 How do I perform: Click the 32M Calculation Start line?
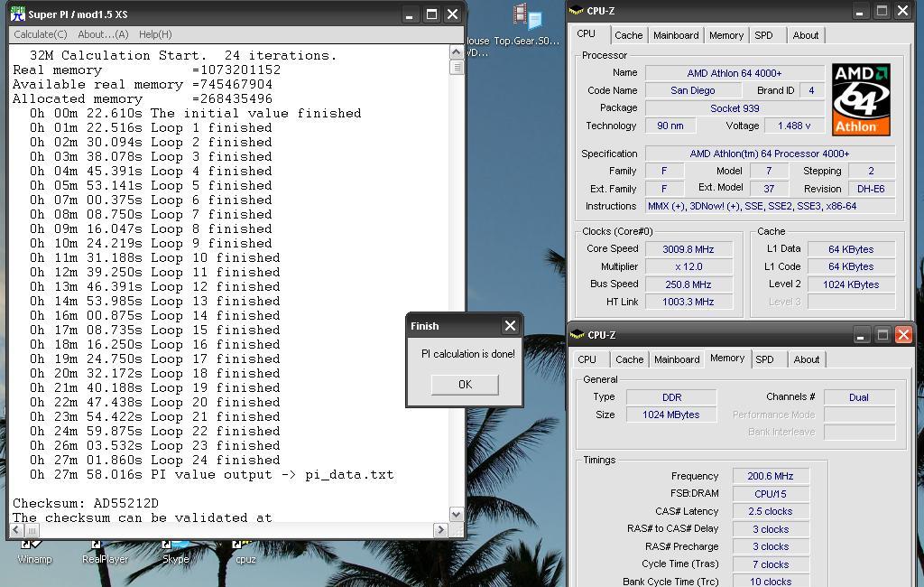pos(182,55)
